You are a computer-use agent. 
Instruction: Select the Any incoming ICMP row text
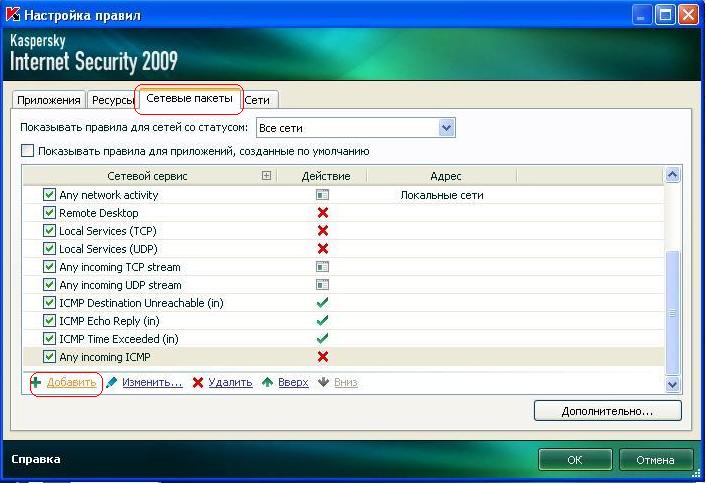click(x=105, y=357)
